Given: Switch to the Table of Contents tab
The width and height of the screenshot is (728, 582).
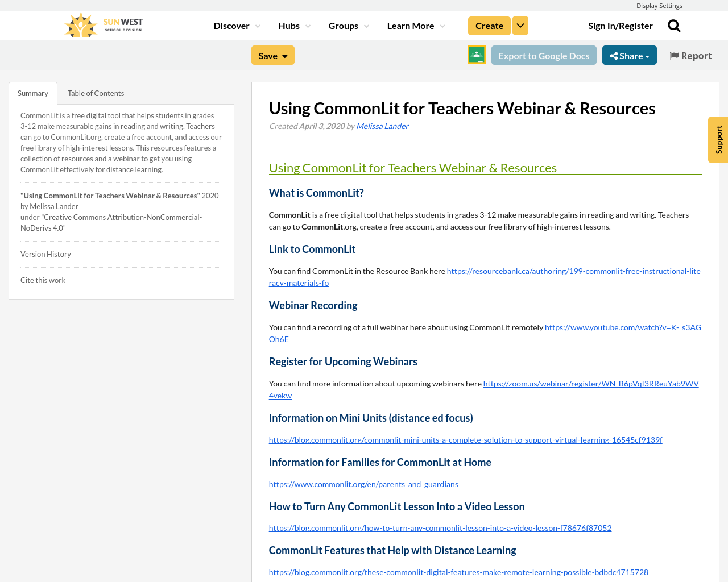Looking at the screenshot, I should tap(95, 92).
